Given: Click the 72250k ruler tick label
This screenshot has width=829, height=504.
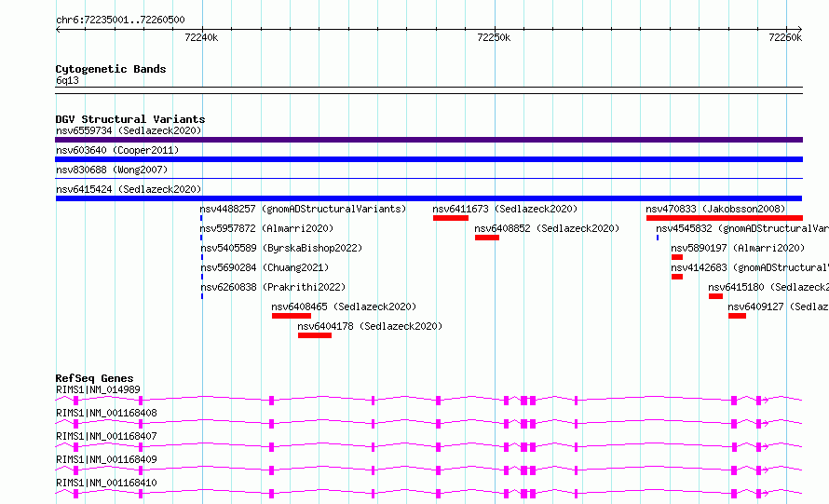Looking at the screenshot, I should (x=494, y=37).
